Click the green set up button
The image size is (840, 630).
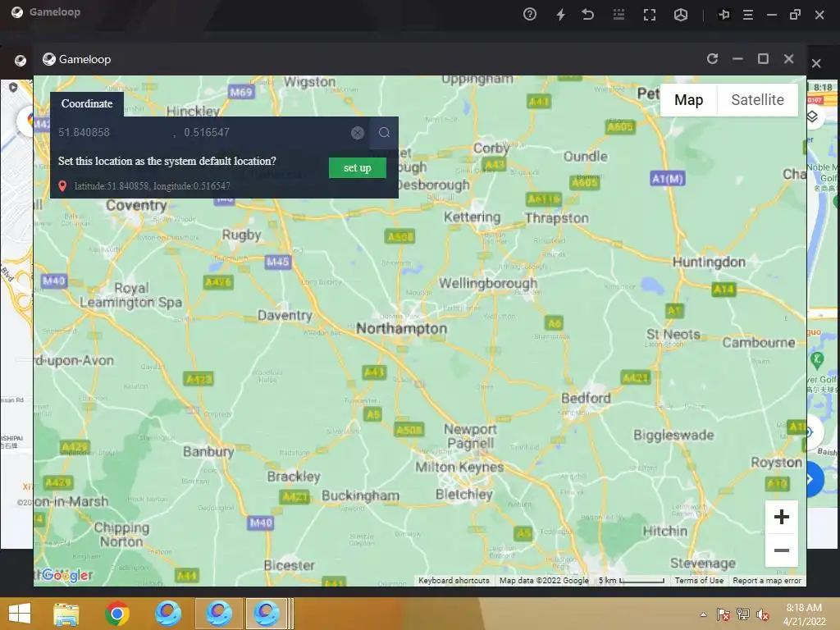pos(358,167)
